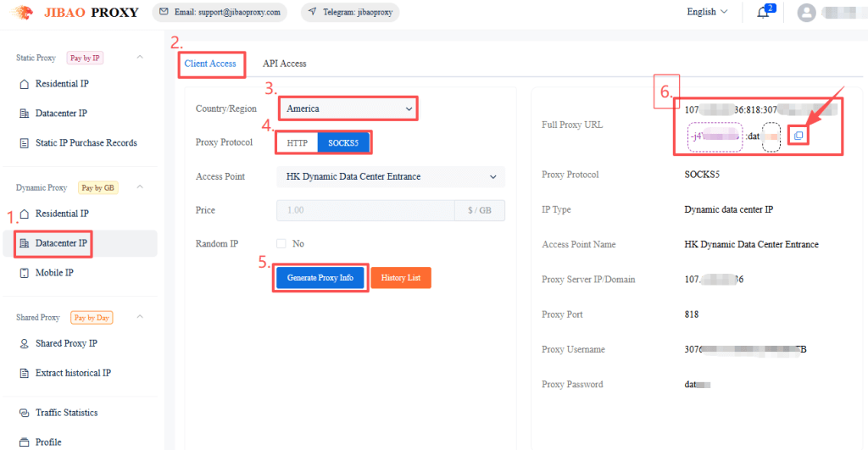Open Mobile IP under Dynamic Proxy

pos(54,273)
